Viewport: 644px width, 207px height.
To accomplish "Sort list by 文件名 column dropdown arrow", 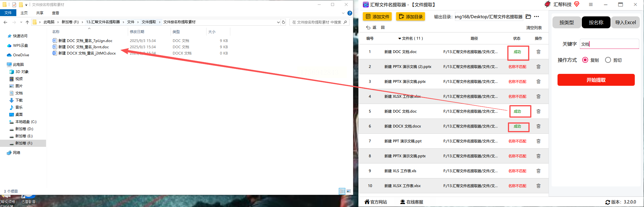I will 400,39.
